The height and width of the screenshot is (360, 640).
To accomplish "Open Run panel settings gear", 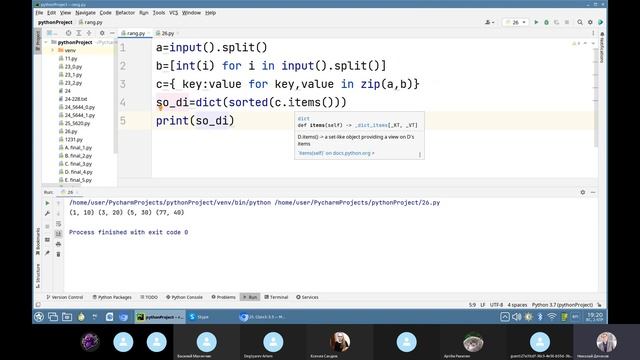I will click(x=582, y=192).
